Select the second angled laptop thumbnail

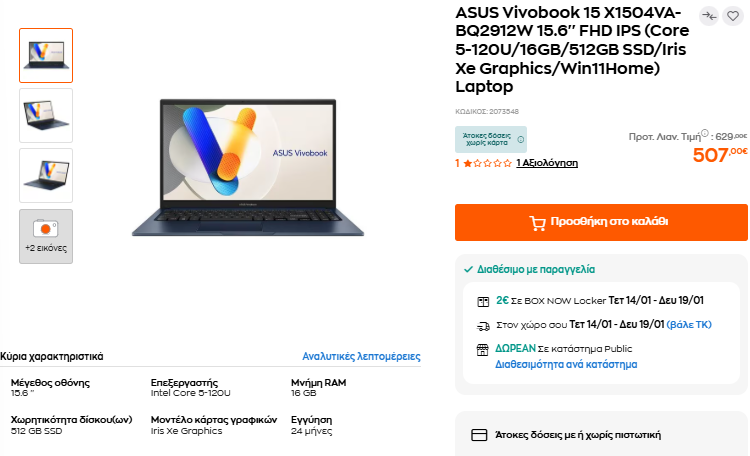46,115
